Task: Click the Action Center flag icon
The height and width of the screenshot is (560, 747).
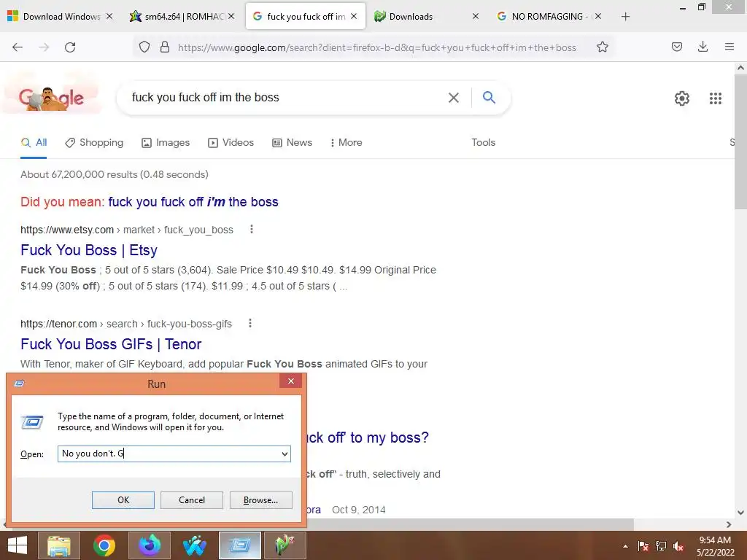Action: (643, 546)
